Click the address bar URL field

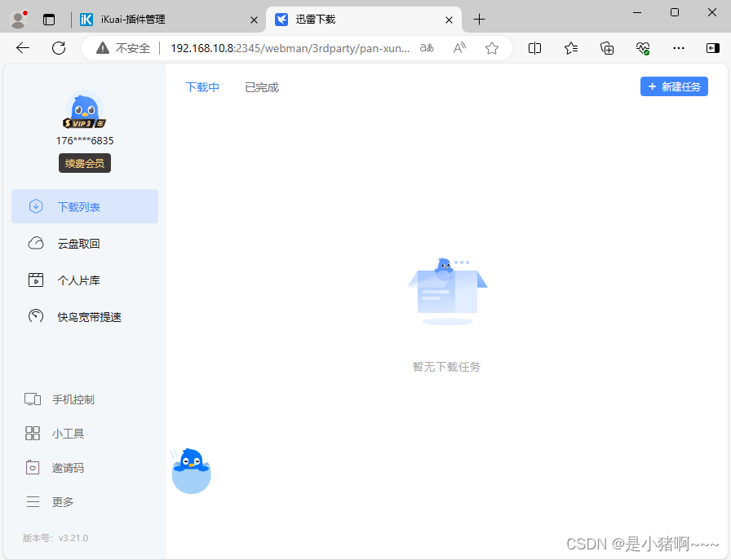[x=290, y=48]
